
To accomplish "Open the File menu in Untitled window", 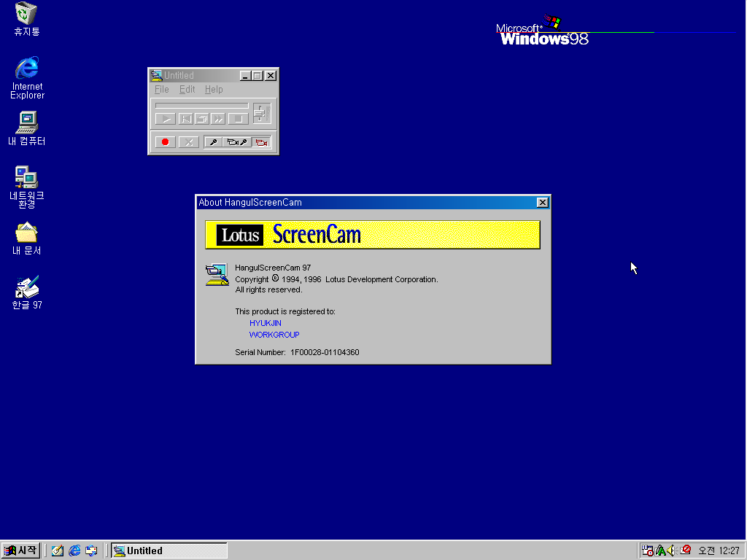I will 161,89.
